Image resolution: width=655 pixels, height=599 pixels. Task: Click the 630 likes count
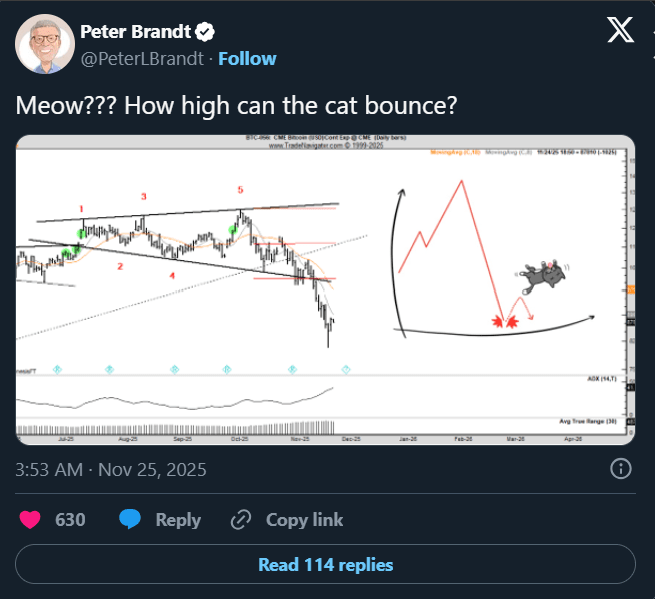pyautogui.click(x=70, y=520)
